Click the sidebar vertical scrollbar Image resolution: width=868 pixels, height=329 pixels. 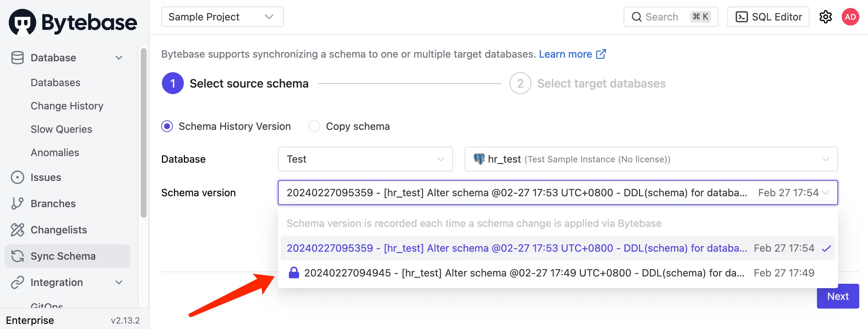click(x=144, y=133)
